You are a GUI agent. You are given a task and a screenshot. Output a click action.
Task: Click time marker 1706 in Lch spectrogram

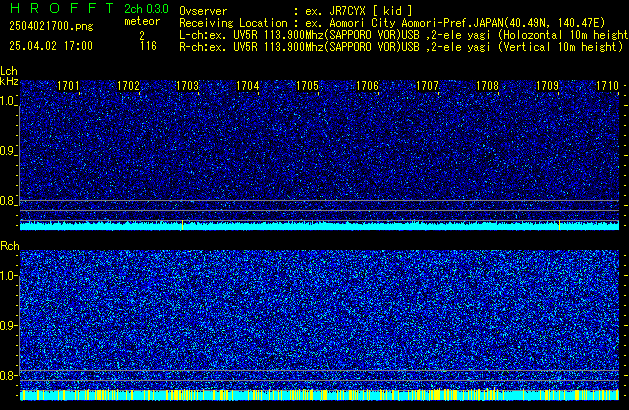tap(367, 86)
